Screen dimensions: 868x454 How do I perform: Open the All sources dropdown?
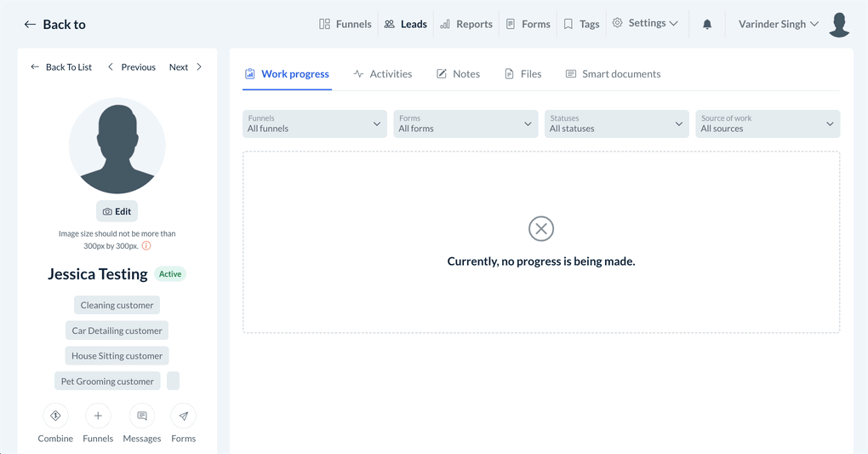pyautogui.click(x=768, y=124)
